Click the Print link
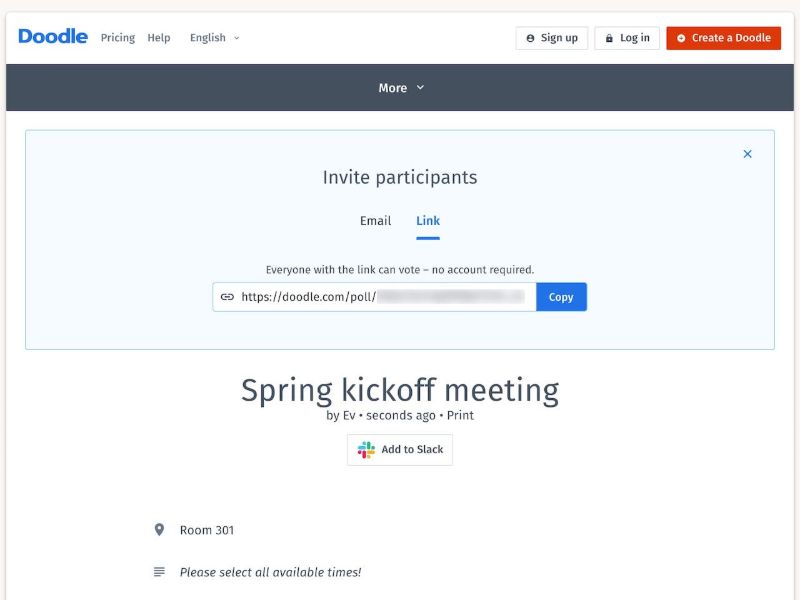This screenshot has height=600, width=800. click(460, 415)
